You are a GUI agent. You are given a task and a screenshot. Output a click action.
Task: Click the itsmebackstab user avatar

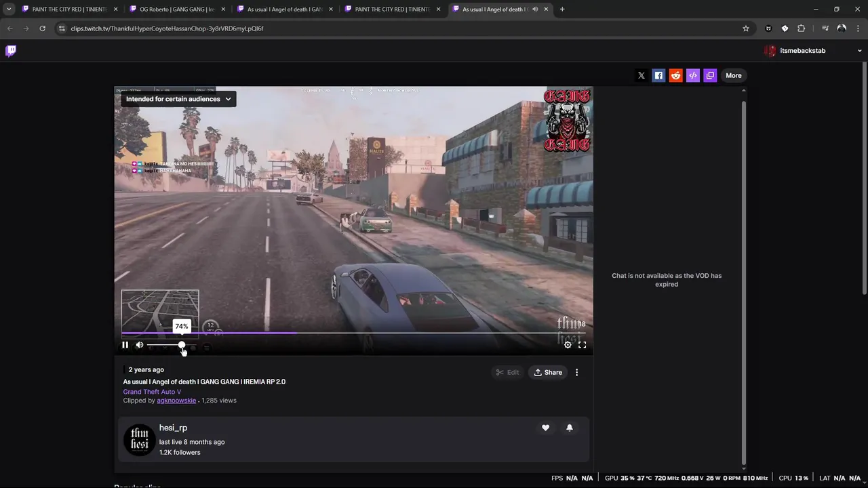coord(770,51)
